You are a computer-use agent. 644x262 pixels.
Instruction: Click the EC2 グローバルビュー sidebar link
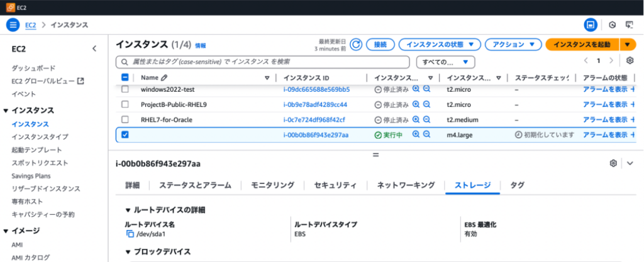[x=48, y=81]
